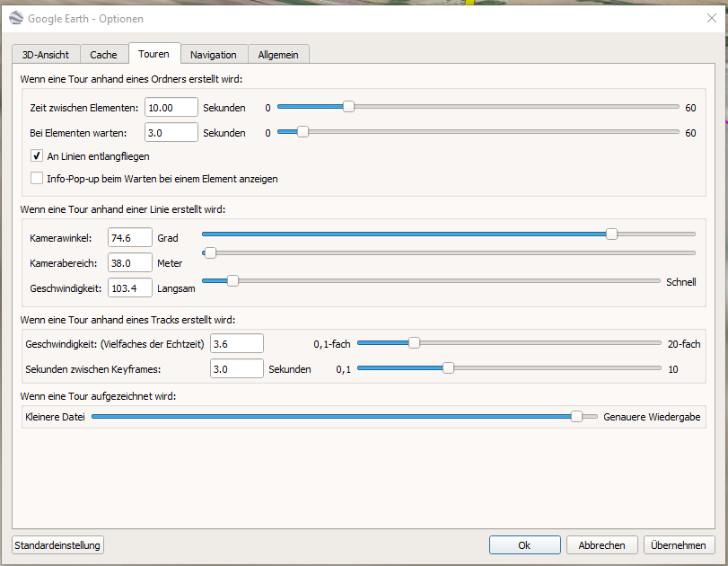Open the Allgemein tab

click(x=278, y=55)
